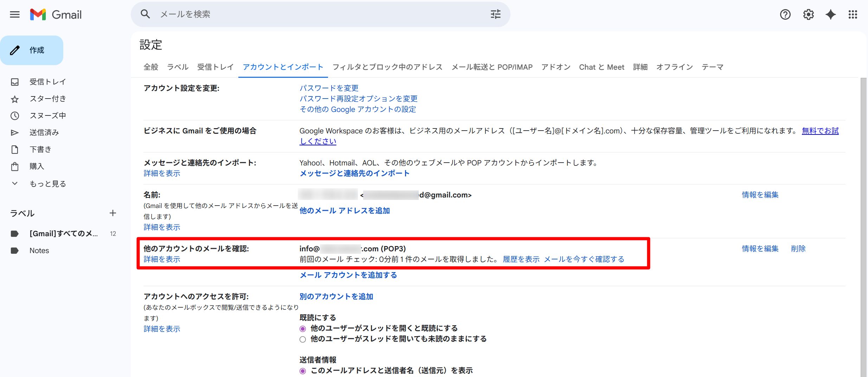This screenshot has width=868, height=377.
Task: Click the plus icon to create label
Action: 112,213
